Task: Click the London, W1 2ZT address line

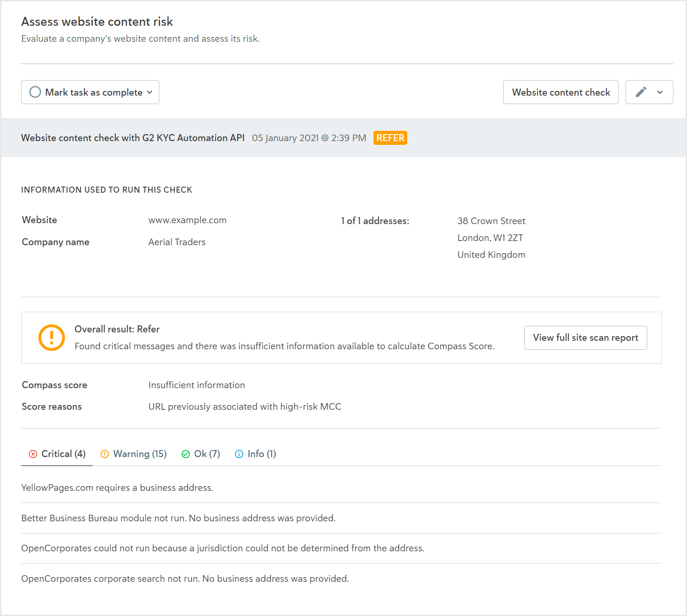Action: click(490, 238)
